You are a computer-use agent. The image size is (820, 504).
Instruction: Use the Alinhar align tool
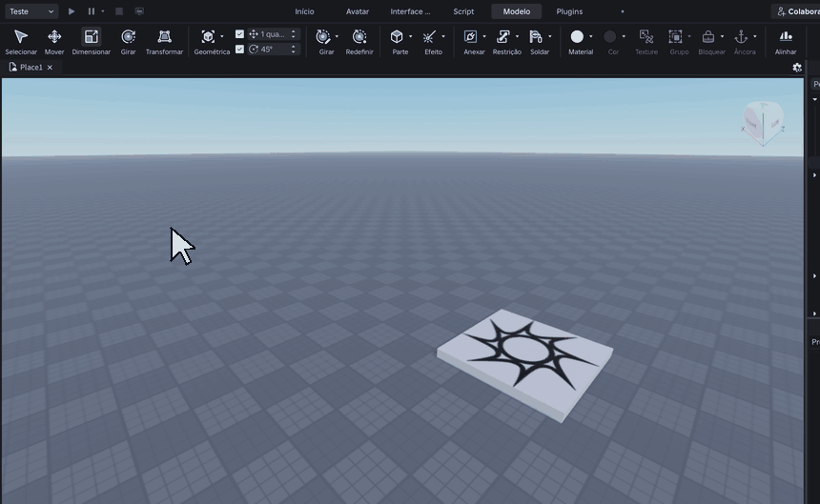click(786, 42)
